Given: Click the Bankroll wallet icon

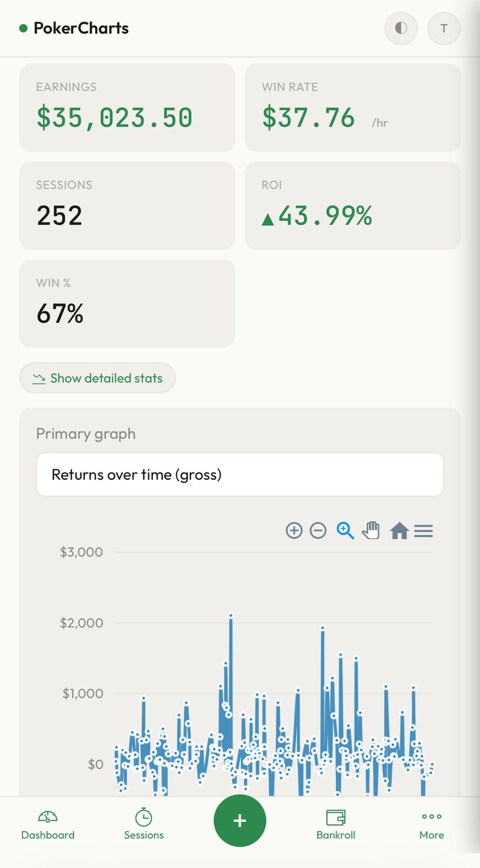Looking at the screenshot, I should click(336, 815).
